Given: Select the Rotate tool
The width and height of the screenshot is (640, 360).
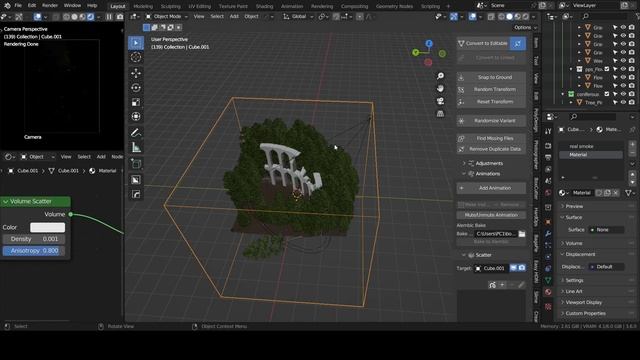Looking at the screenshot, I should point(136,88).
